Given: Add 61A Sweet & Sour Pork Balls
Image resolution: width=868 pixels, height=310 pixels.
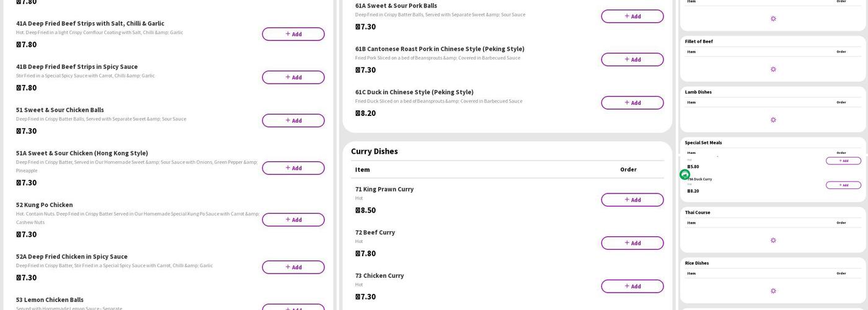Looking at the screenshot, I should pyautogui.click(x=632, y=16).
